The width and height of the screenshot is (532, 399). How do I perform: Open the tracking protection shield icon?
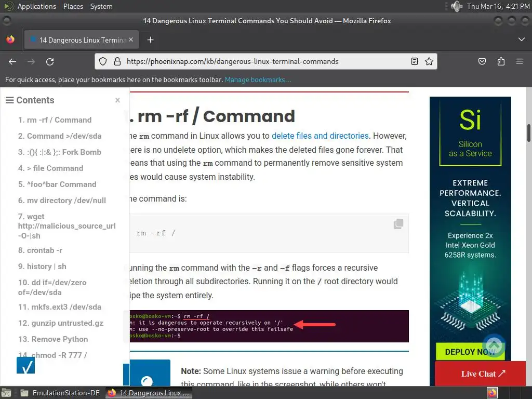click(103, 61)
